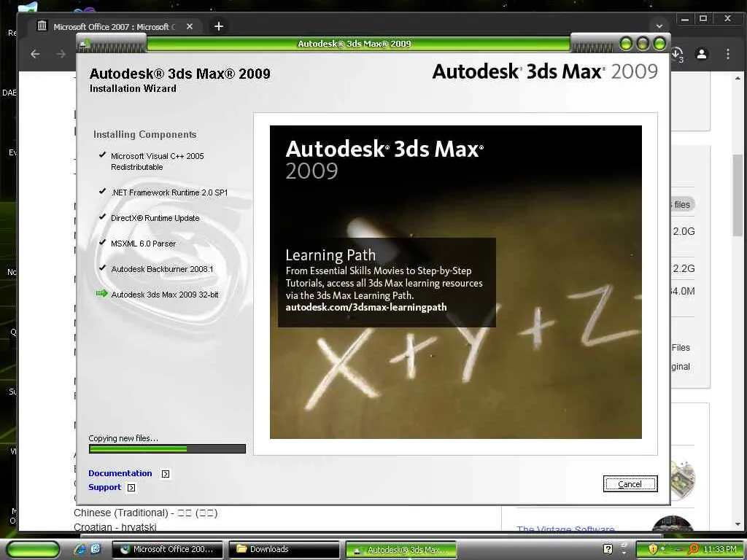Launch Internet Explorer from Quick Launch
This screenshot has width=747, height=560.
[x=80, y=549]
